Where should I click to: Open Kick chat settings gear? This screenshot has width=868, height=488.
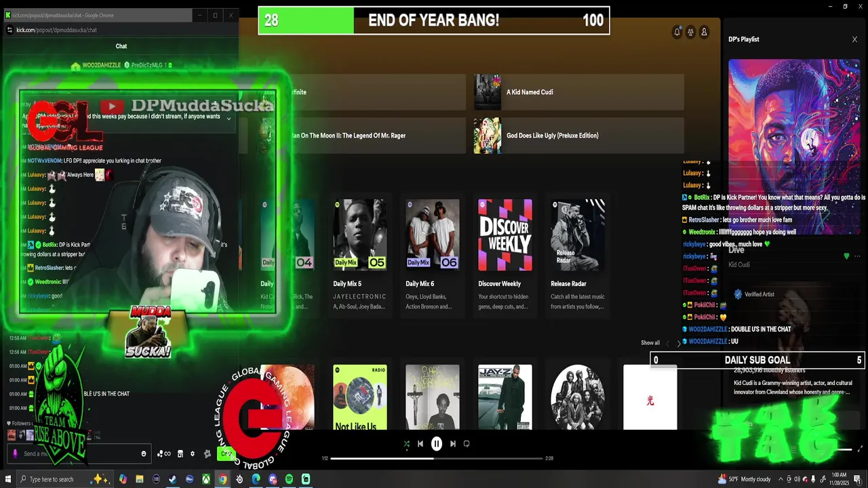[x=193, y=453]
